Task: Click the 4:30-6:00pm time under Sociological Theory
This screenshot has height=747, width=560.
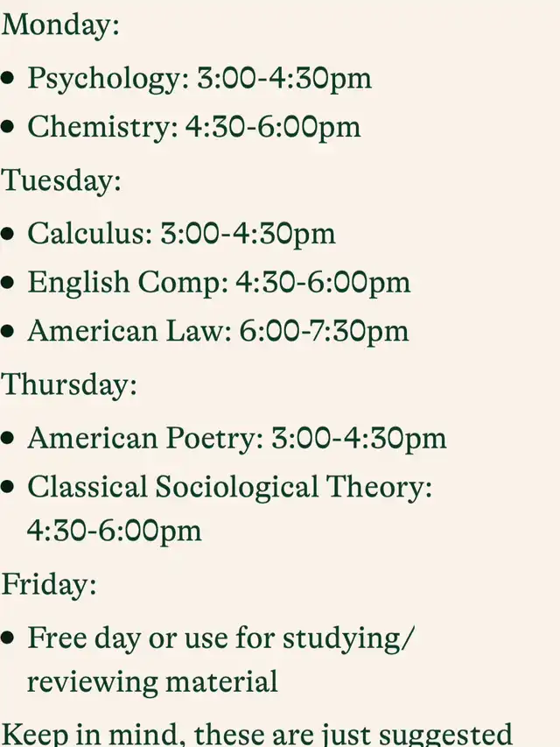Action: (x=115, y=532)
